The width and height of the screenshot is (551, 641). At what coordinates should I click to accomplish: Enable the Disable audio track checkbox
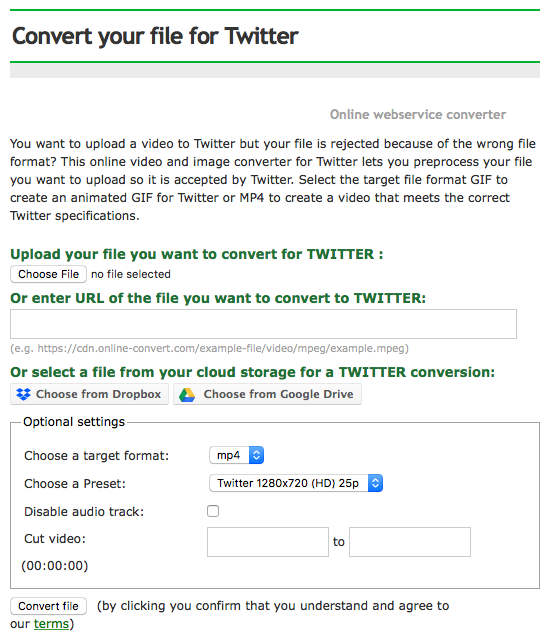point(213,511)
